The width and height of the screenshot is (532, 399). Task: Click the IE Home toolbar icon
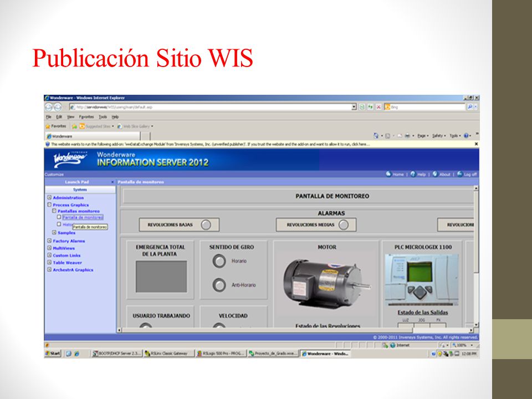tap(376, 136)
